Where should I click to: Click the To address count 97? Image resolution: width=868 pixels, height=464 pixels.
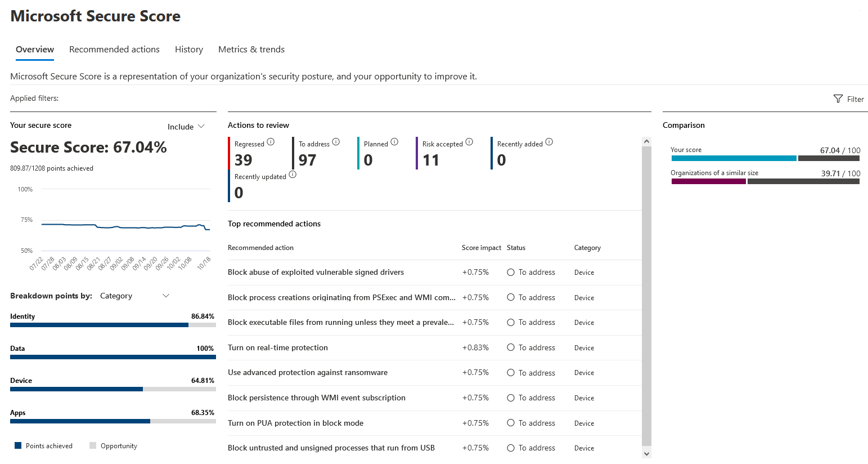coord(307,160)
